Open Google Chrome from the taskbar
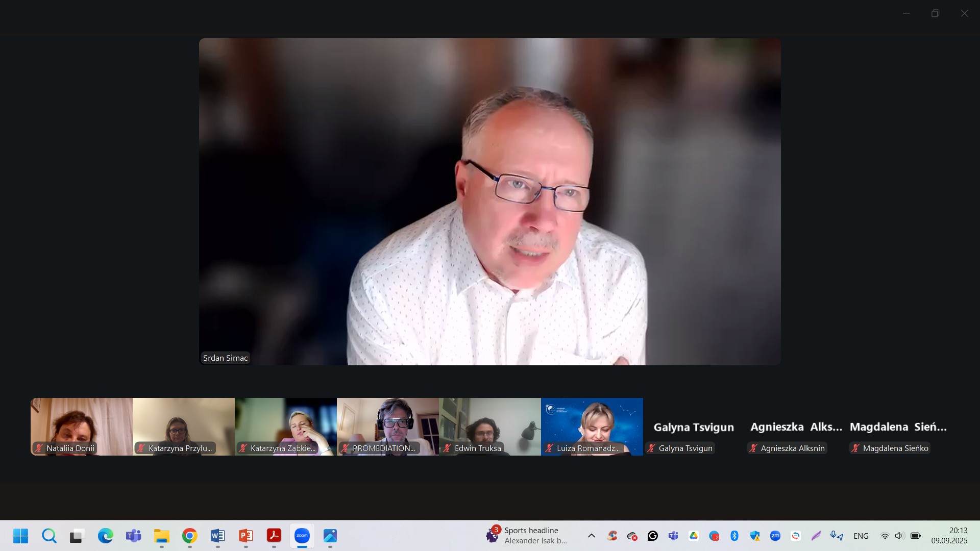Image resolution: width=980 pixels, height=551 pixels. 189,536
